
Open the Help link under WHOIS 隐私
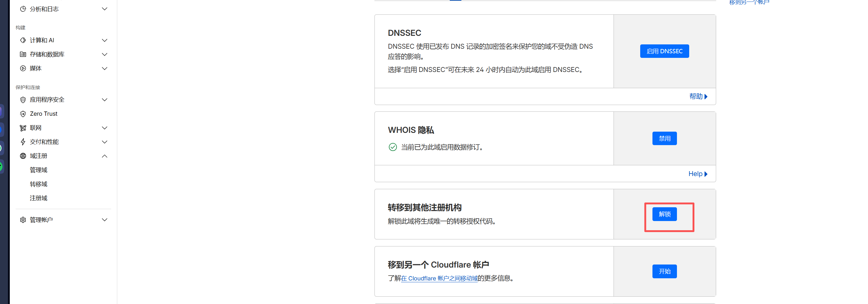tap(698, 174)
